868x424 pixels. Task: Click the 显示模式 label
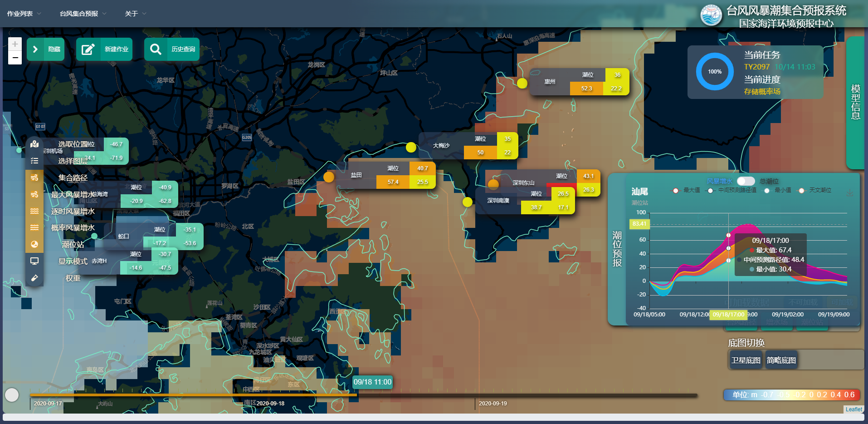tap(73, 261)
